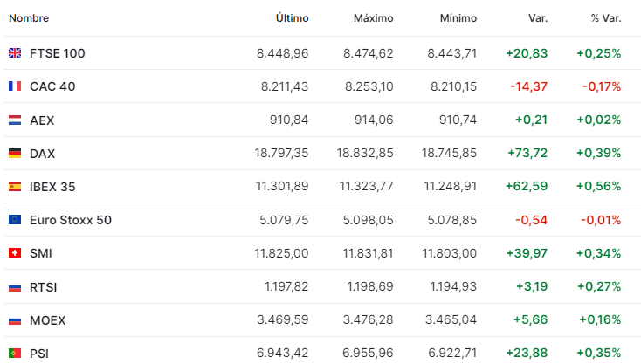Sort table by Mínimo column header

[x=458, y=18]
